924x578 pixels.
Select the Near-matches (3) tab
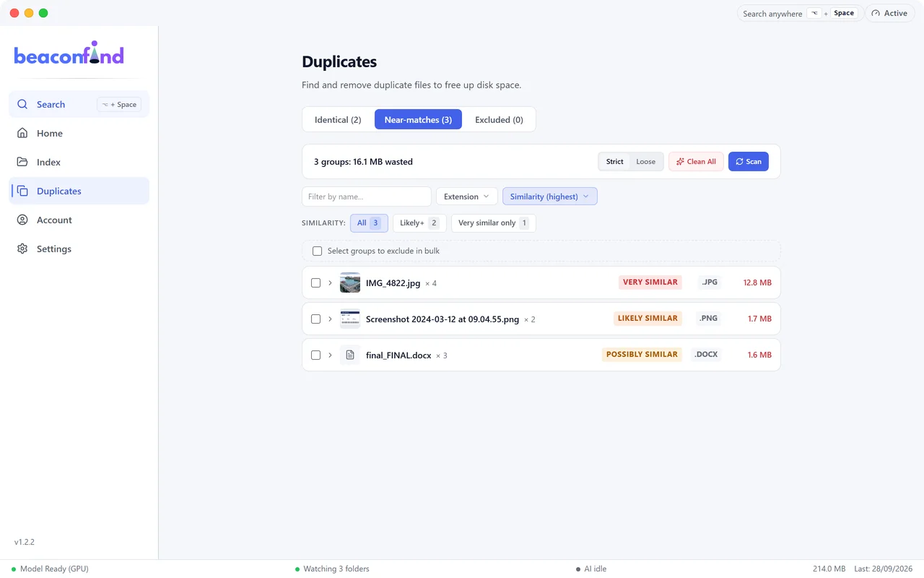tap(418, 120)
